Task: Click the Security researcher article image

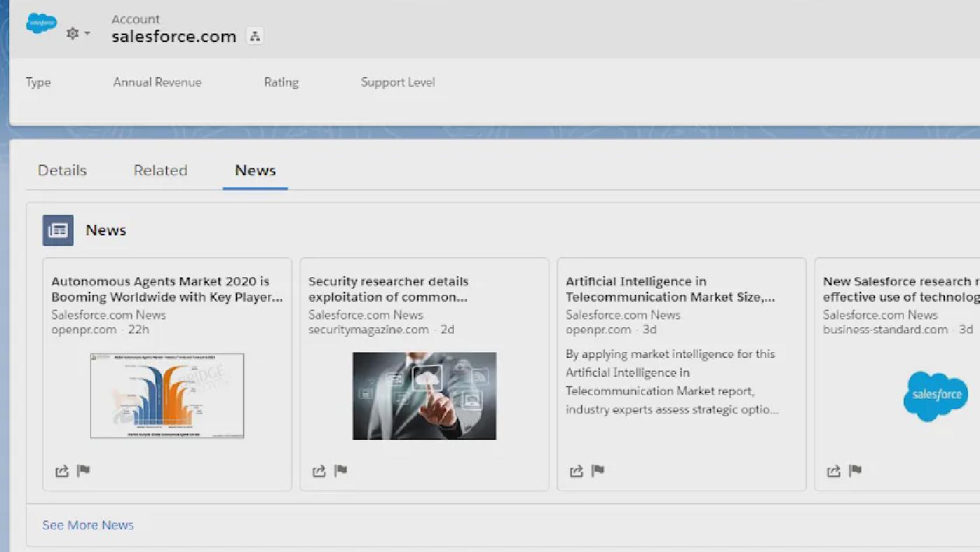Action: (x=424, y=396)
